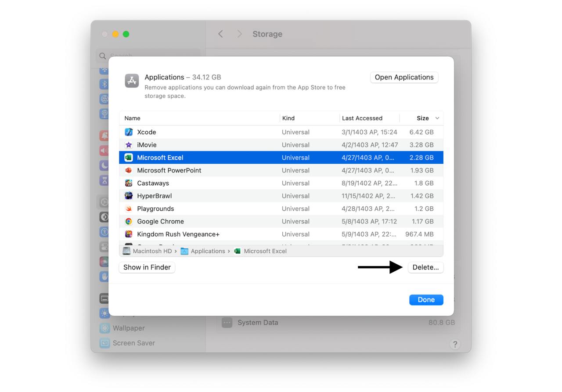562x392 pixels.
Task: Click the 3/1/1403 AP, 15:24 date
Action: pyautogui.click(x=369, y=132)
